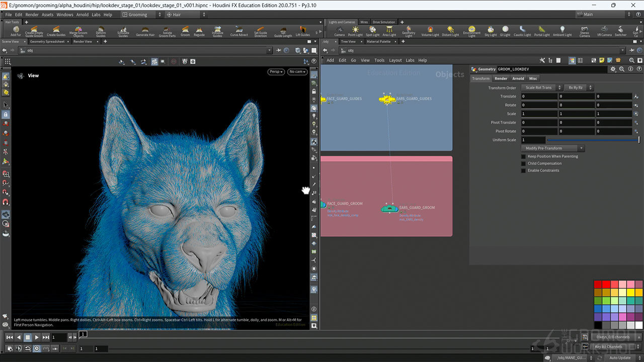This screenshot has width=644, height=362.
Task: Check the Enable Constraints option
Action: [523, 170]
